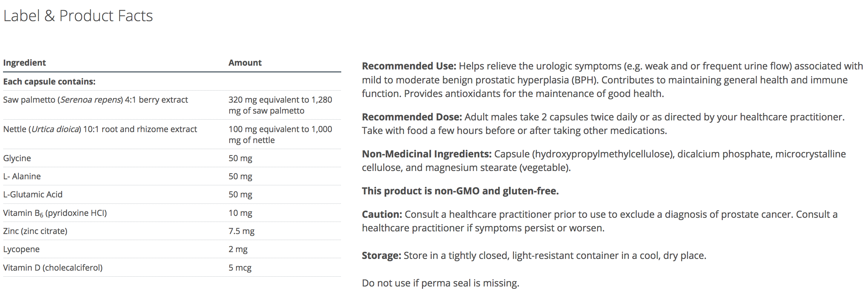
Task: Click the Label & Product Facts heading
Action: click(78, 16)
